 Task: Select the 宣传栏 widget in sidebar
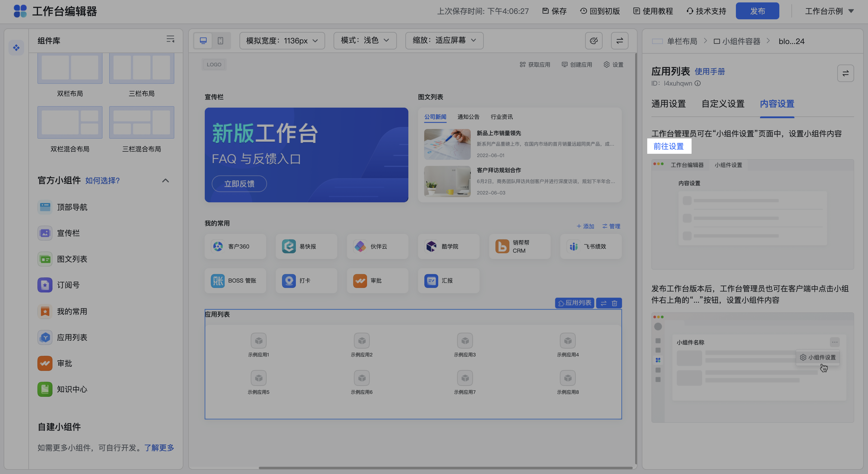coord(68,233)
